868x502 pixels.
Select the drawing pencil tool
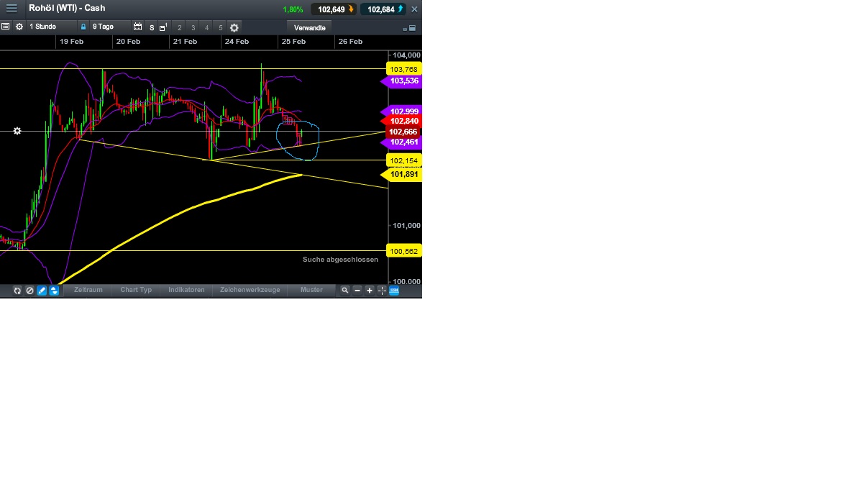[x=41, y=290]
